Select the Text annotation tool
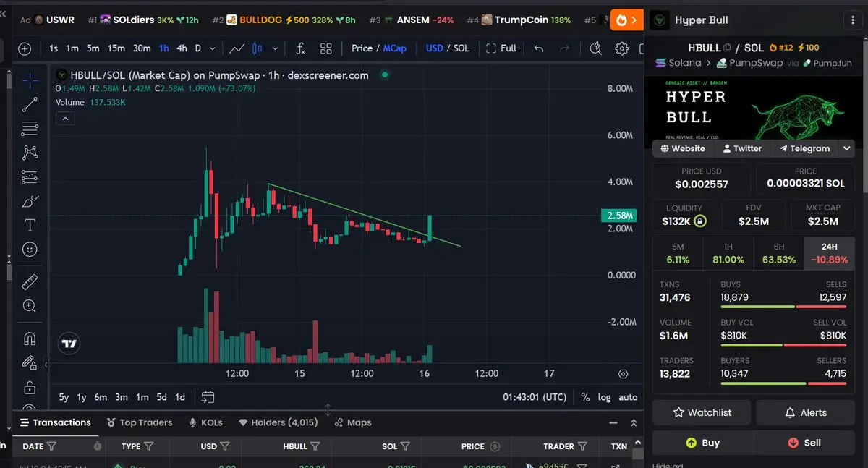Screen dimensions: 868x468 (x=30, y=225)
